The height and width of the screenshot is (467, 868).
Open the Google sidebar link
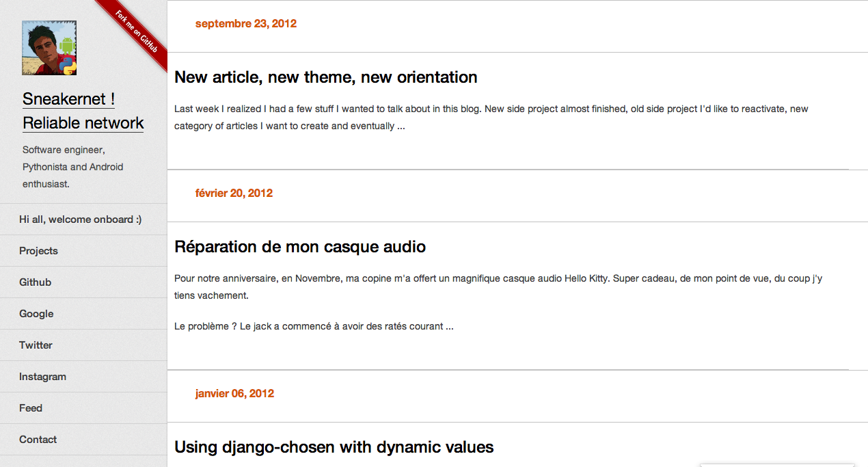[36, 314]
